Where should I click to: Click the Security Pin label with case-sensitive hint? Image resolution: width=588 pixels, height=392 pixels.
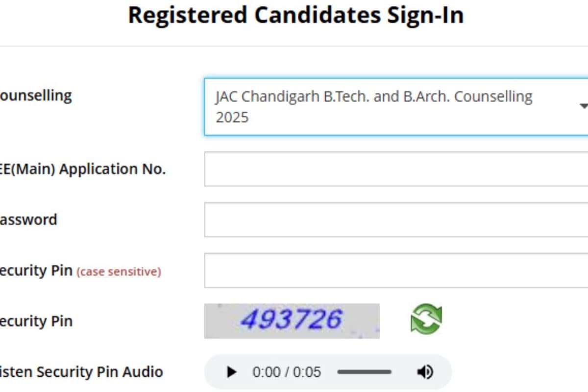point(80,270)
